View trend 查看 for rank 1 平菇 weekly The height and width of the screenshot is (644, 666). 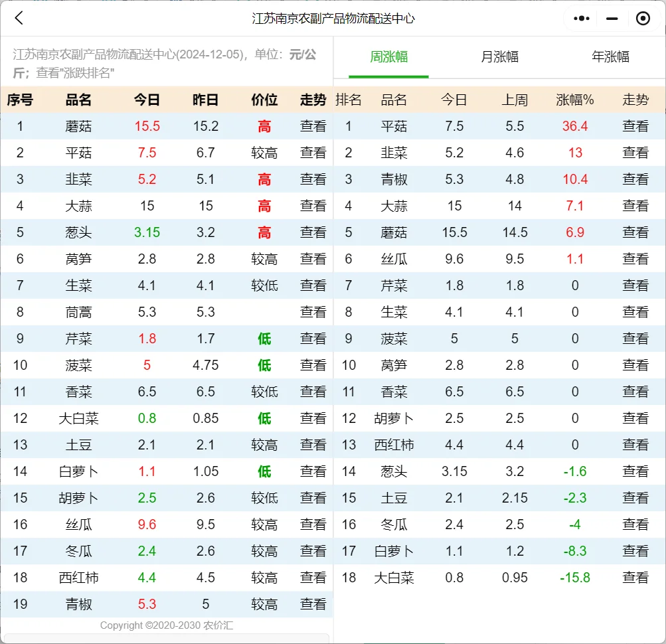pos(635,126)
